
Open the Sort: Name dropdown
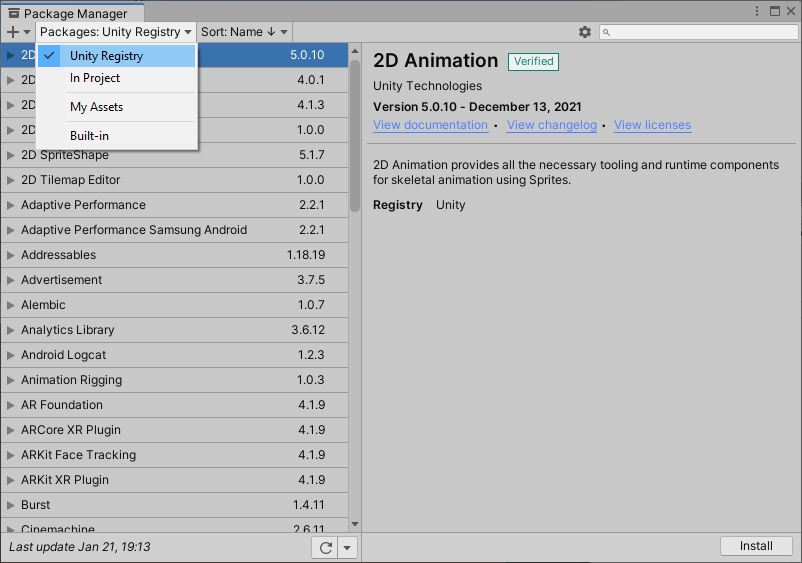click(x=245, y=32)
